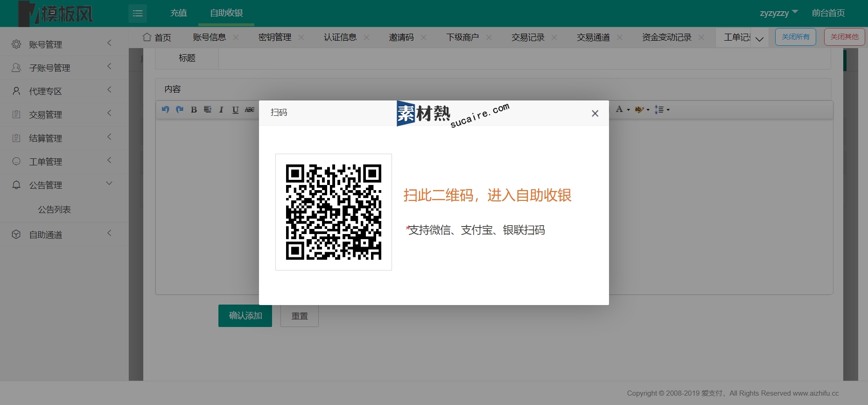
Task: Close the 邀请码 tab
Action: [424, 37]
